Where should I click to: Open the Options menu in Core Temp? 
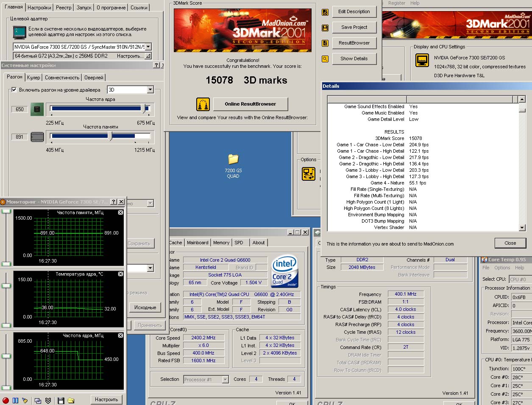[502, 268]
